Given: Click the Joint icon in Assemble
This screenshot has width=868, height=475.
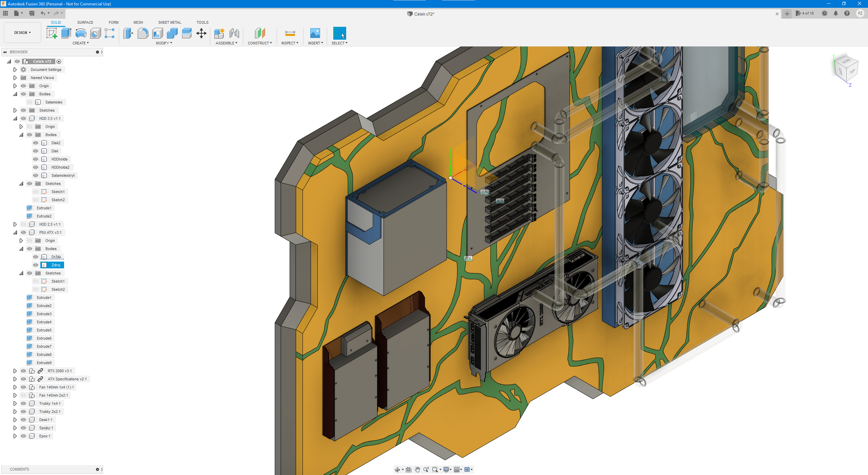Looking at the screenshot, I should (x=234, y=33).
